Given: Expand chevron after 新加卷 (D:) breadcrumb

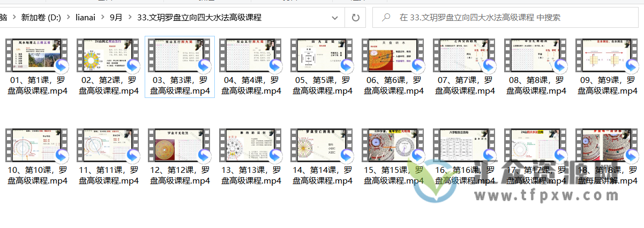Looking at the screenshot, I should point(68,18).
